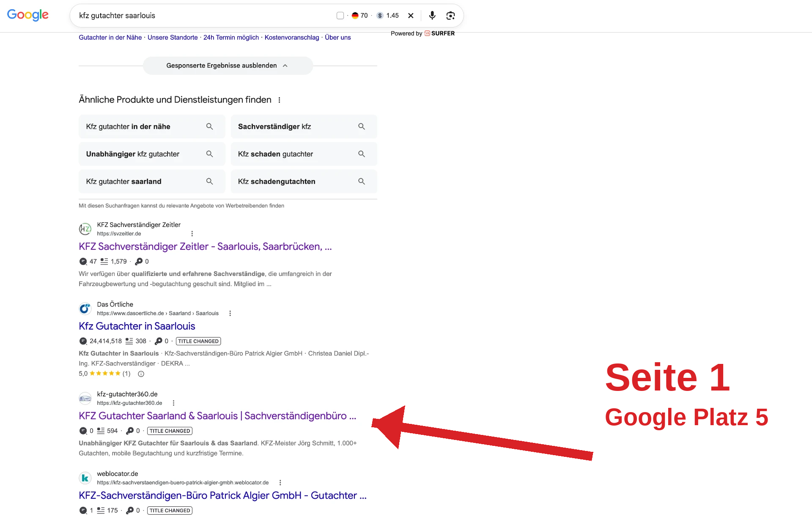The height and width of the screenshot is (519, 812).
Task: Search for Kfz gutachter in der nähe
Action: tap(152, 126)
